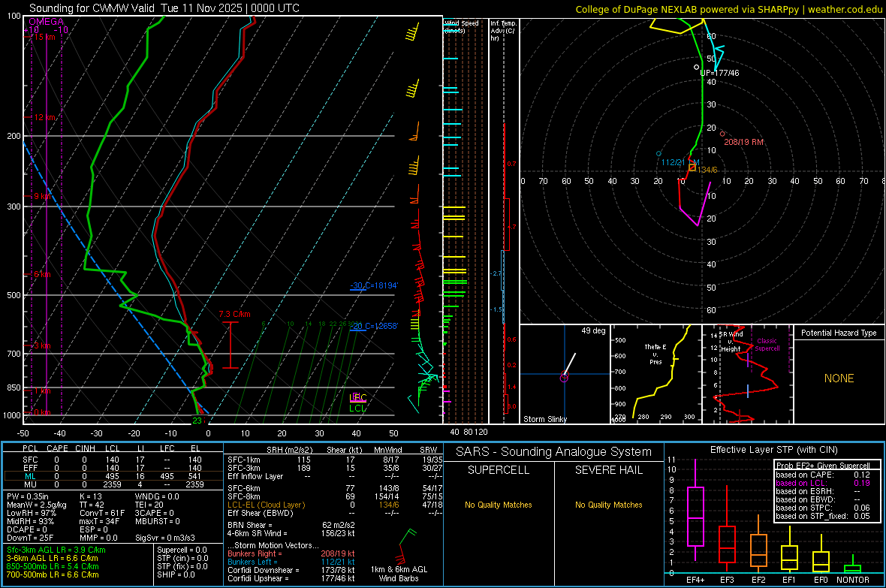
Task: Click the 'Supercell = 0.0' composite value
Action: click(182, 550)
